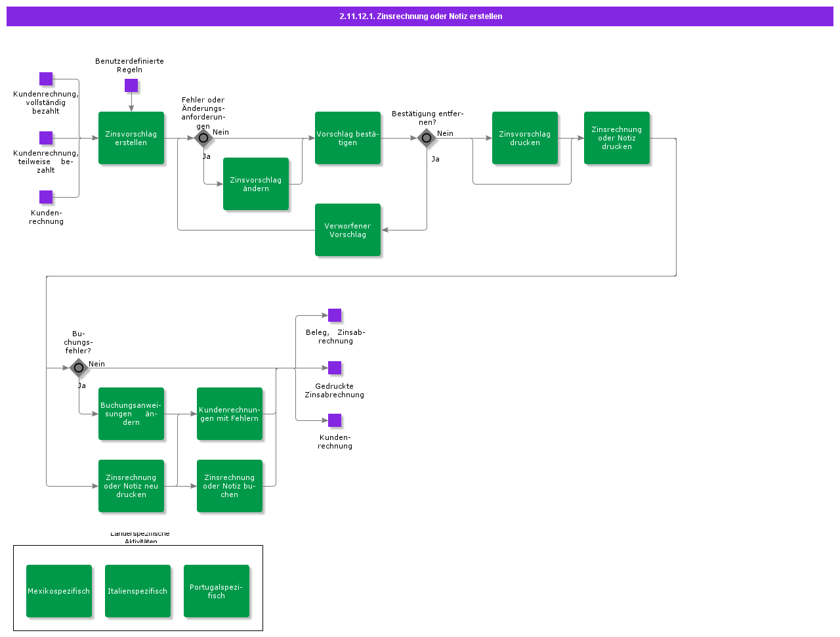Click Kundenrechnungen mit Fehlern box
Screen dimensions: 840x637
click(230, 414)
